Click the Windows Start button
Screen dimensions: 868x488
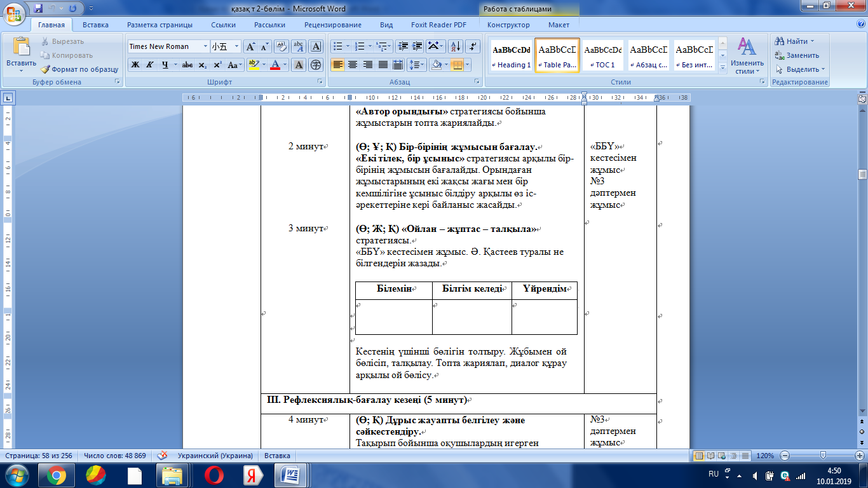(x=16, y=475)
